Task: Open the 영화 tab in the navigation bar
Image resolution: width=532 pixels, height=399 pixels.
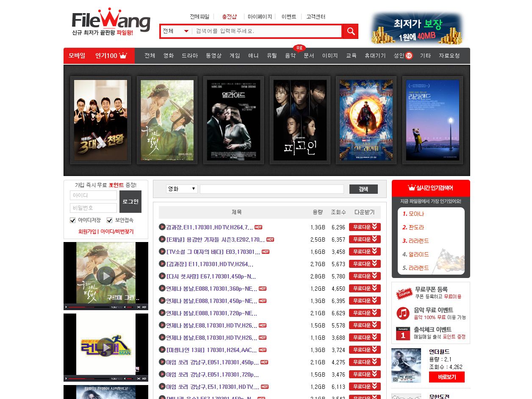Action: pyautogui.click(x=169, y=56)
